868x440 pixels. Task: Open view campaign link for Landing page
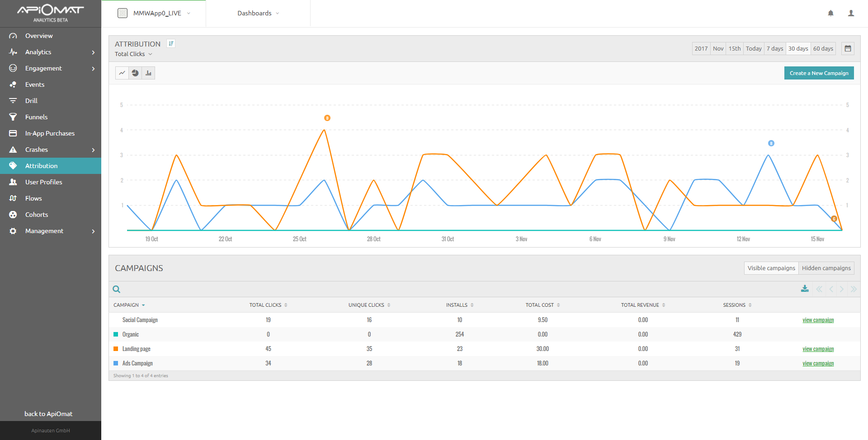(x=818, y=349)
